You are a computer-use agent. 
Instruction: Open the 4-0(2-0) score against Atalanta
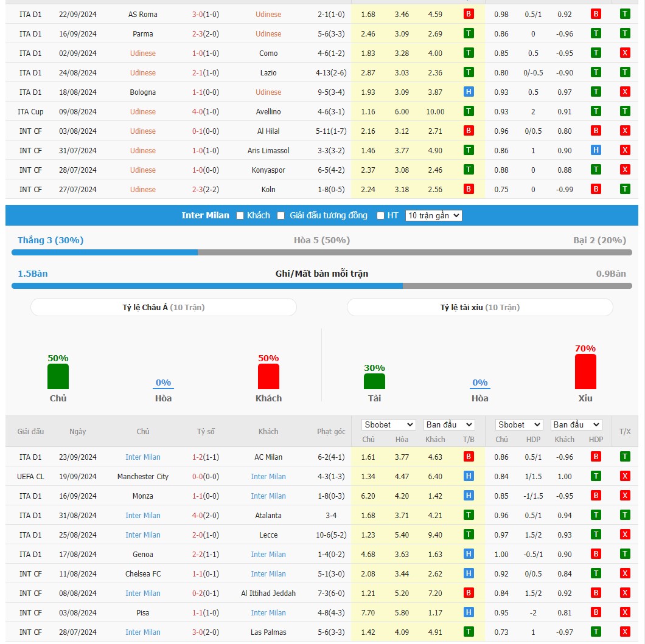coord(205,515)
